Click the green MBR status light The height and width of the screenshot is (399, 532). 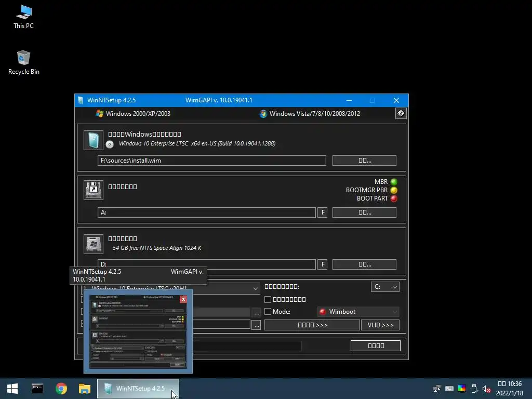394,182
